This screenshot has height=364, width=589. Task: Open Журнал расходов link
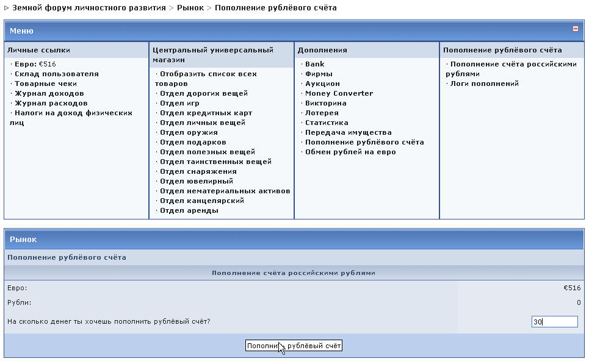[x=51, y=103]
